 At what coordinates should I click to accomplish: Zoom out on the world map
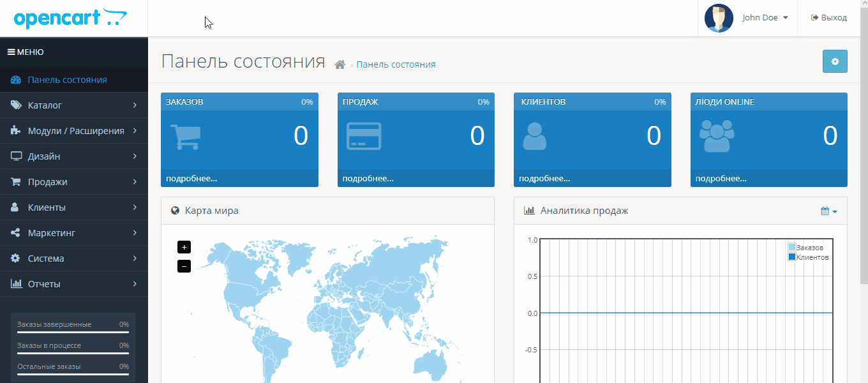coord(184,266)
